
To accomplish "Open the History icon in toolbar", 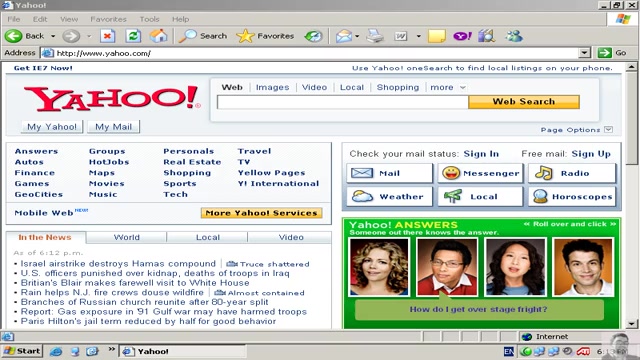I will click(313, 36).
